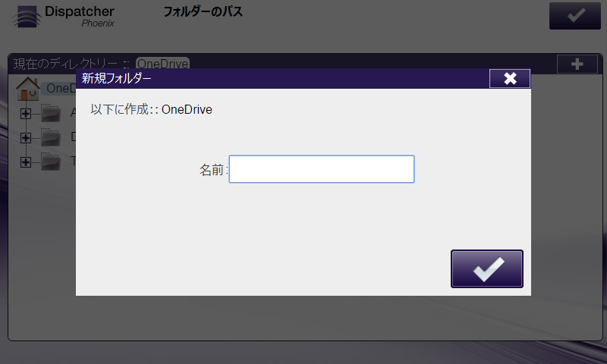Viewport: 607px width, 364px height.
Task: Expand the second folder tree node
Action: (x=26, y=138)
